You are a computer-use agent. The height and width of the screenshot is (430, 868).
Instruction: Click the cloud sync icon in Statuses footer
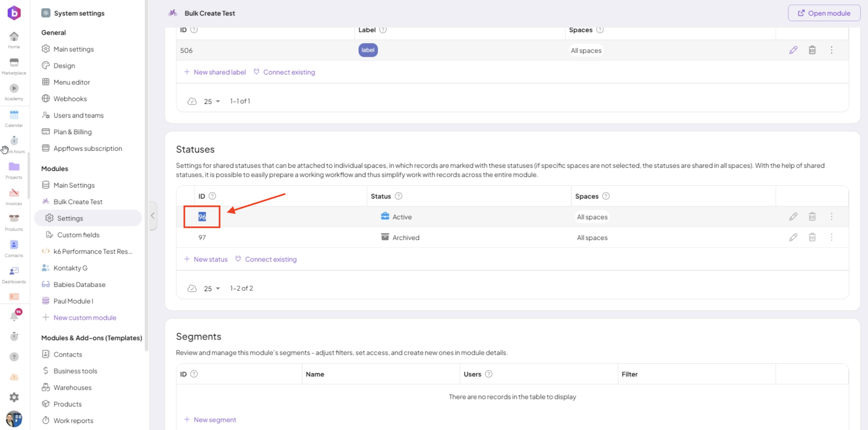pyautogui.click(x=192, y=288)
